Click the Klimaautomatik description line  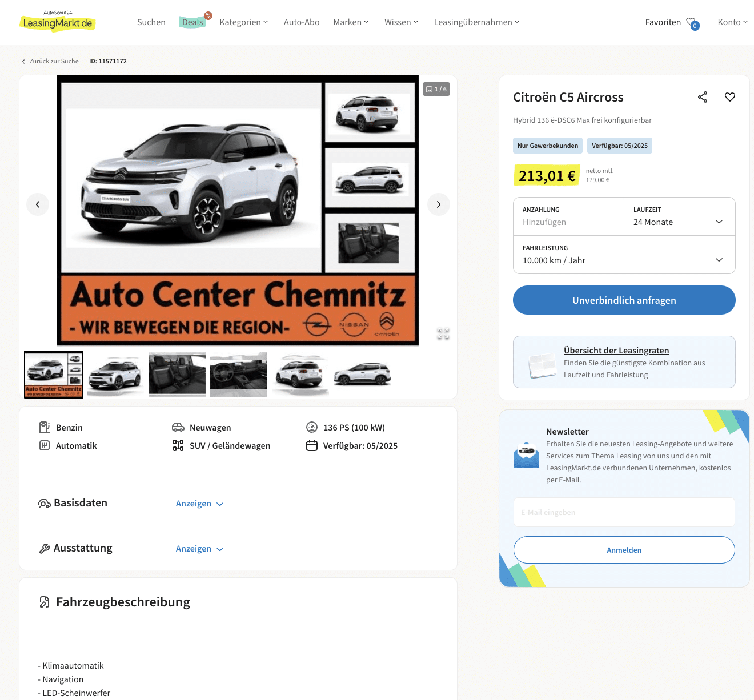(71, 666)
